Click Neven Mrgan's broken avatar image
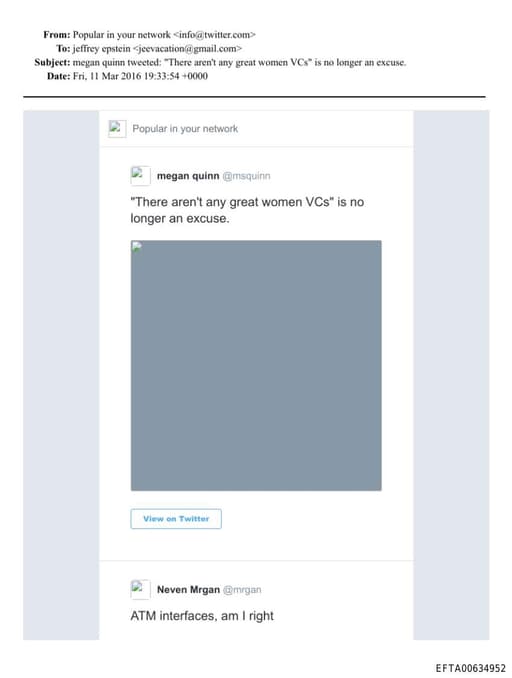Image resolution: width=512 pixels, height=678 pixels. (x=140, y=589)
